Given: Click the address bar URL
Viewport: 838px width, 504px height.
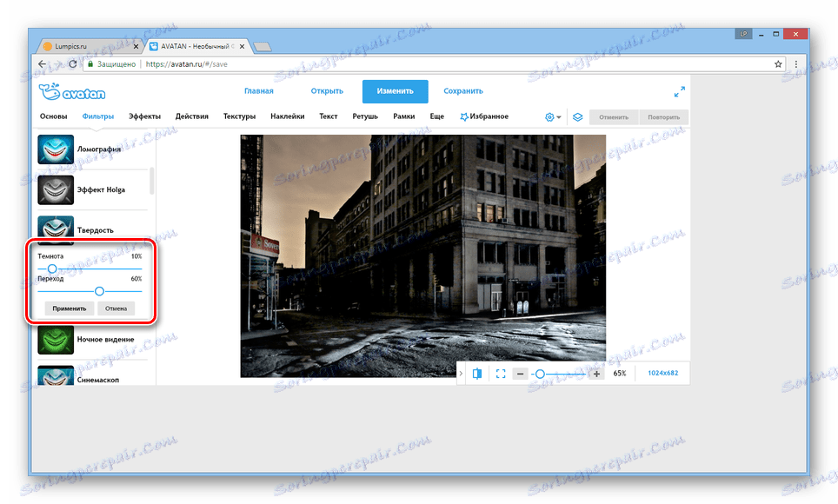Looking at the screenshot, I should point(187,64).
